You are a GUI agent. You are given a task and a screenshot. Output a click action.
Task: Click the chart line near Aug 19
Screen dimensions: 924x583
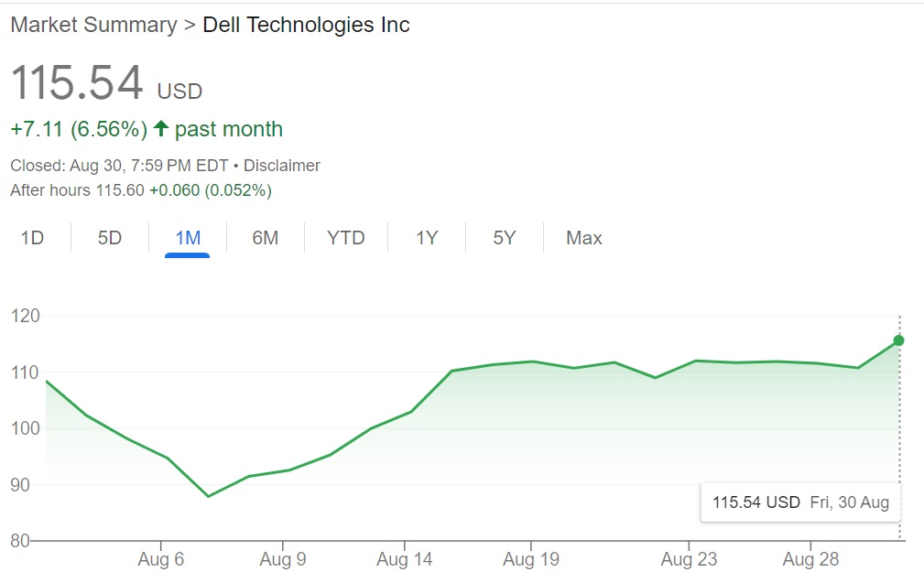coord(531,361)
